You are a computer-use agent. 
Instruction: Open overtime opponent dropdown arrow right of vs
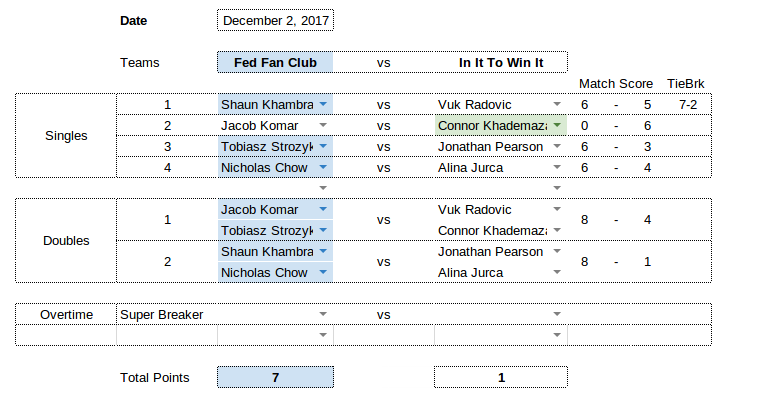[x=557, y=314]
